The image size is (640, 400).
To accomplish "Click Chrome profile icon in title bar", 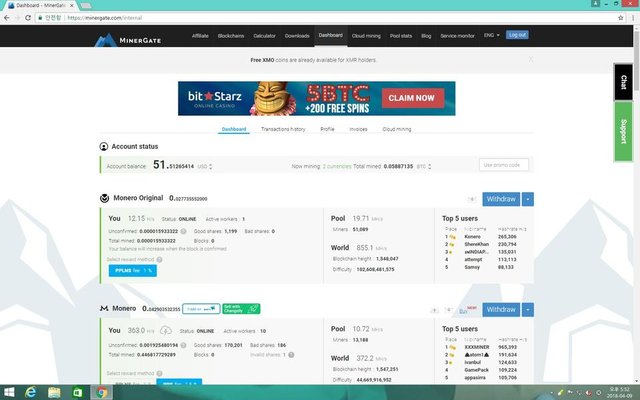I will tap(595, 4).
